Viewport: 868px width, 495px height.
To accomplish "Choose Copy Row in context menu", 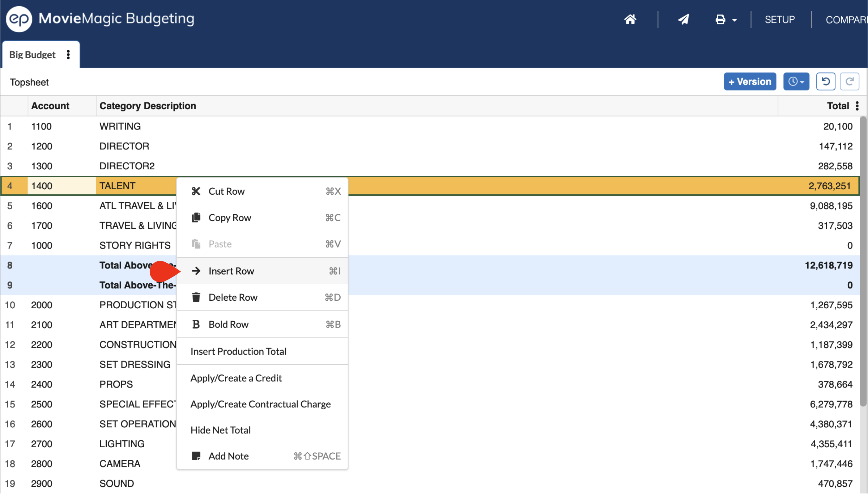I will (x=230, y=218).
